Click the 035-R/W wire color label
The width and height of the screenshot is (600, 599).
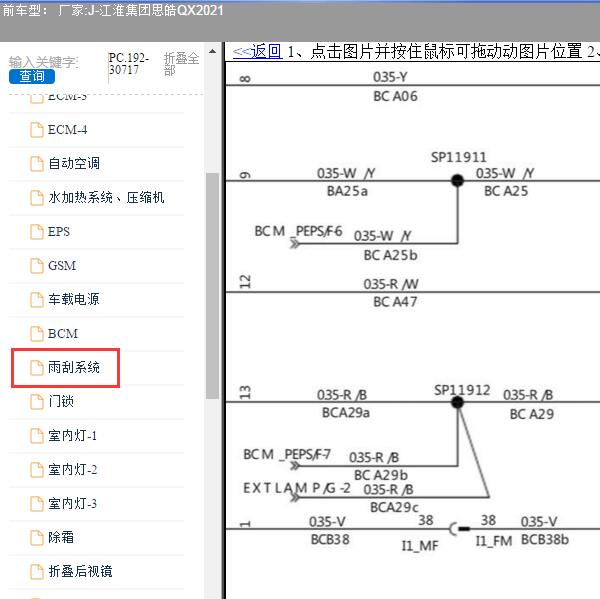point(391,284)
